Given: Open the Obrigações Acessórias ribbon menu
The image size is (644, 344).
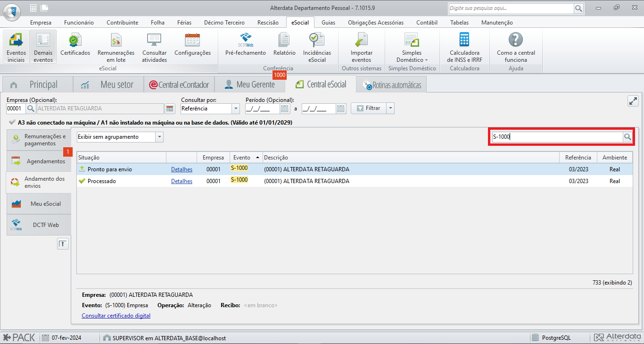Looking at the screenshot, I should (376, 23).
